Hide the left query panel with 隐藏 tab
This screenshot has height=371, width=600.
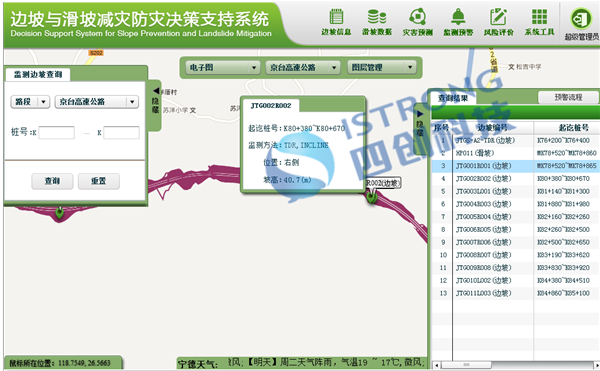pos(155,105)
